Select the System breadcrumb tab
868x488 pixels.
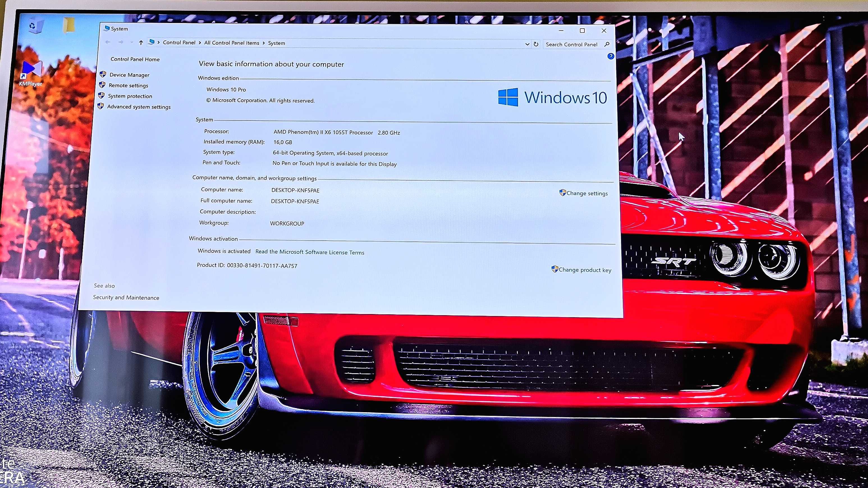click(x=276, y=42)
